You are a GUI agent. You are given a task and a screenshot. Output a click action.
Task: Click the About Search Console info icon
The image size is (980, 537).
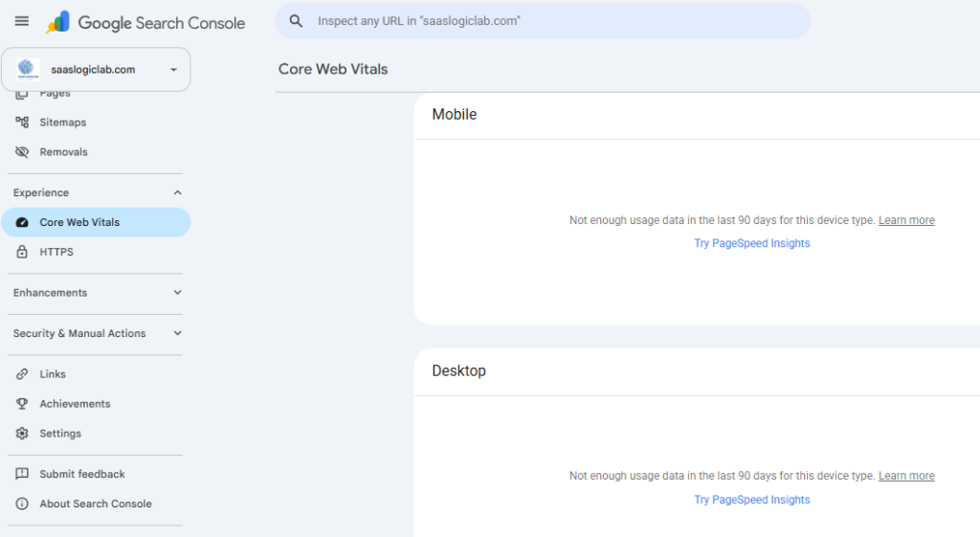[x=22, y=503]
